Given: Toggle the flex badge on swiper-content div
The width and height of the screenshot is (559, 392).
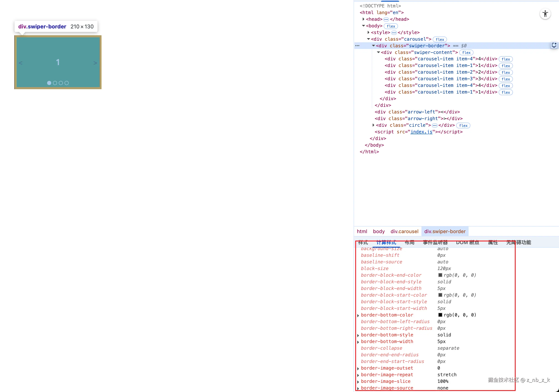Looking at the screenshot, I should pyautogui.click(x=466, y=52).
